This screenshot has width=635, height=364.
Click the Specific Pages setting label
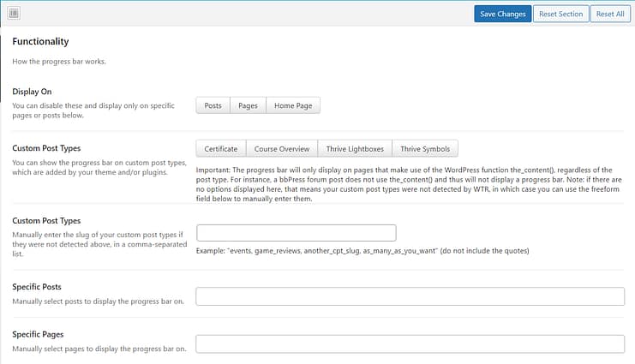[x=38, y=334]
